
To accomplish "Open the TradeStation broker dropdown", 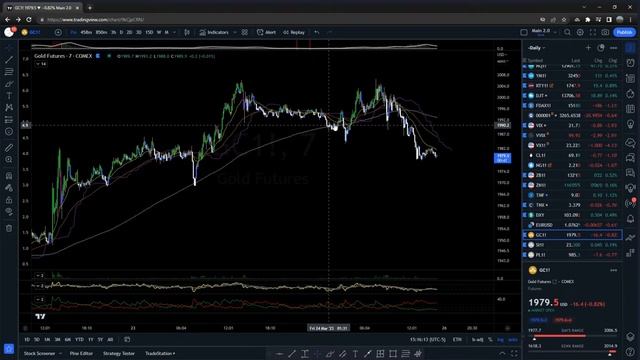I will tap(160, 353).
